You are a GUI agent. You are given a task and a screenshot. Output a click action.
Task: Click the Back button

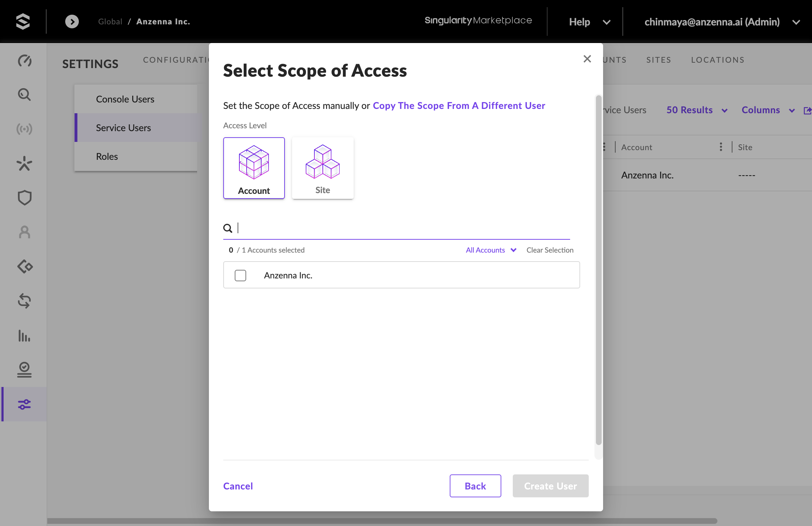coord(475,486)
